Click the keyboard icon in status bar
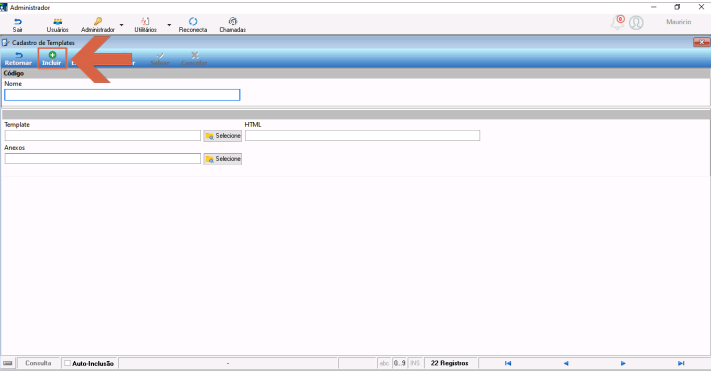711x371 pixels. tap(8, 363)
